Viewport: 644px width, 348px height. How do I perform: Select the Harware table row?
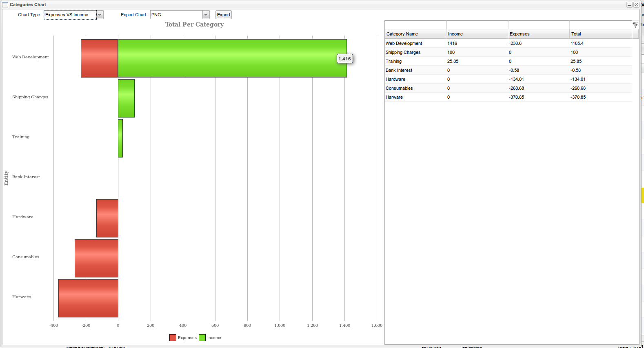tap(509, 97)
